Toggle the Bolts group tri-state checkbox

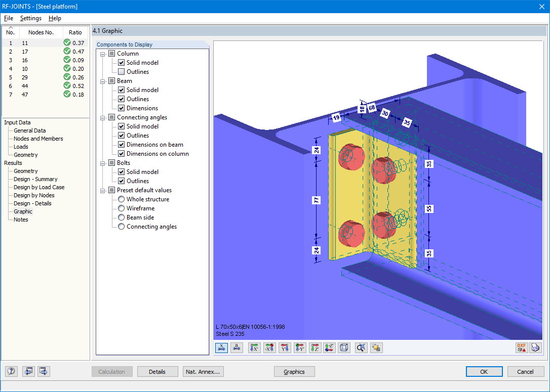coord(112,163)
